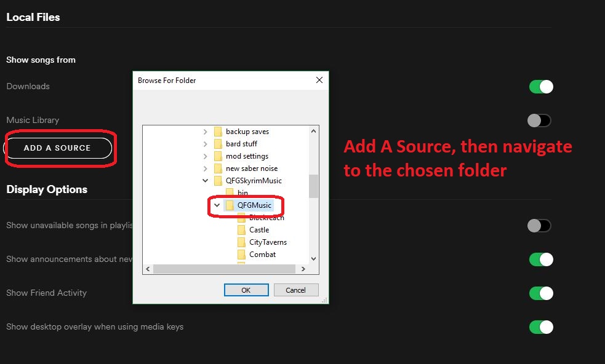Select the Blackreach folder icon
This screenshot has width=605, height=364.
241,217
